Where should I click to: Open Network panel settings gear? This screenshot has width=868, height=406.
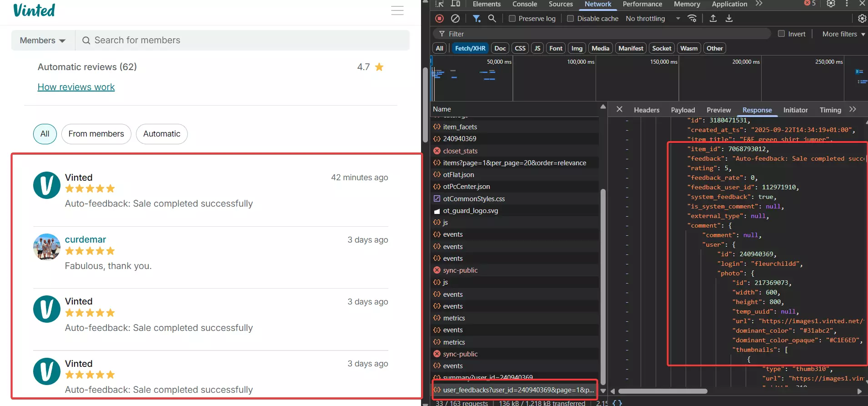(x=862, y=19)
